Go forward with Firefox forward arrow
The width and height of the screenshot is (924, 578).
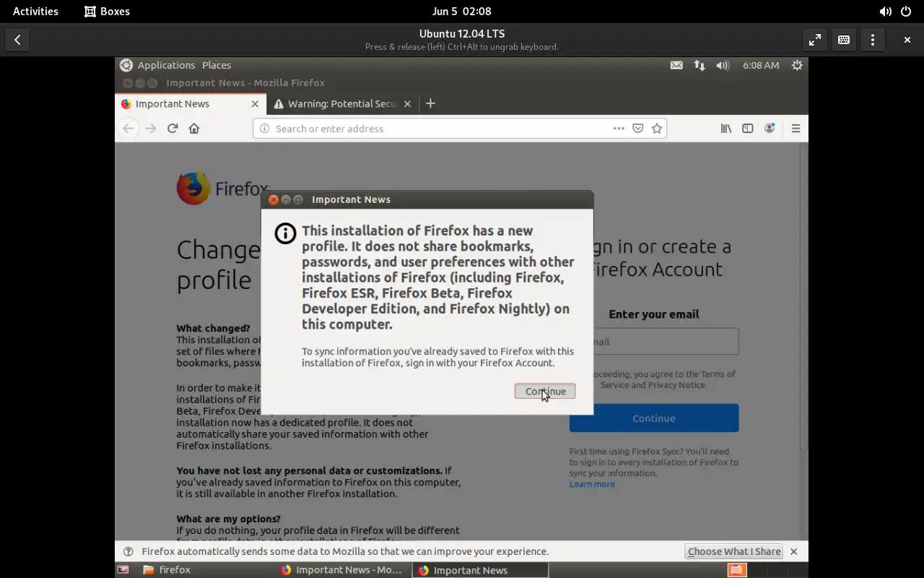click(150, 129)
